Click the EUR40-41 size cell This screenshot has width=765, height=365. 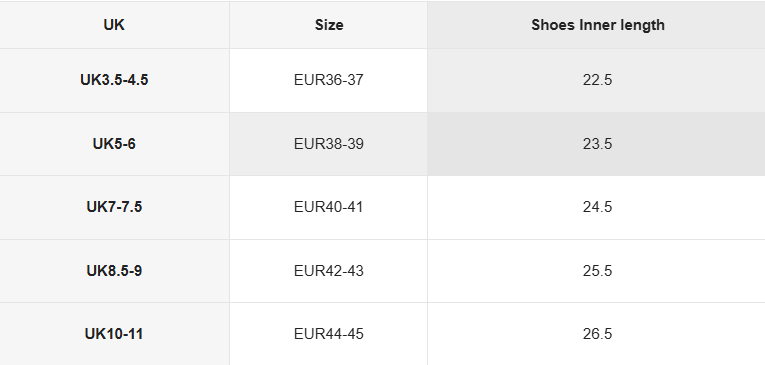pyautogui.click(x=328, y=207)
